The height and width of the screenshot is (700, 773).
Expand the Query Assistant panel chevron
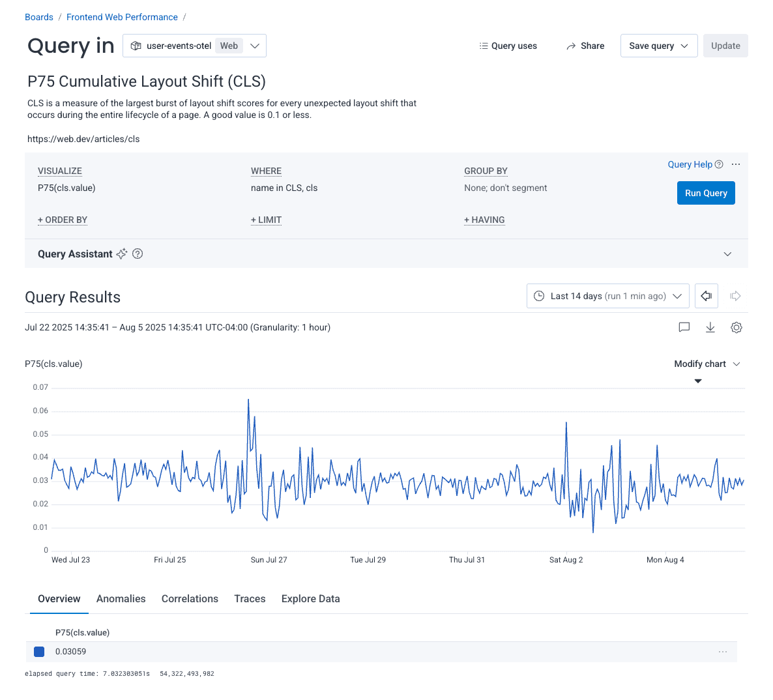click(727, 254)
